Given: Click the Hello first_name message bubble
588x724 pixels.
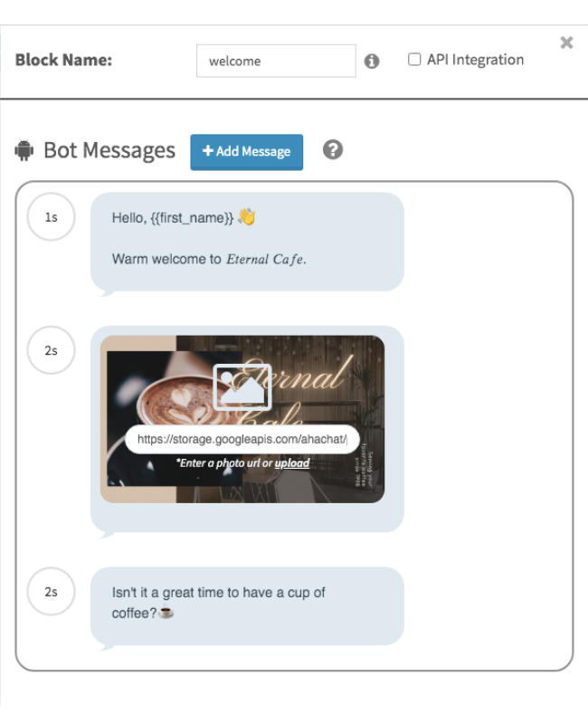Looking at the screenshot, I should tap(247, 242).
